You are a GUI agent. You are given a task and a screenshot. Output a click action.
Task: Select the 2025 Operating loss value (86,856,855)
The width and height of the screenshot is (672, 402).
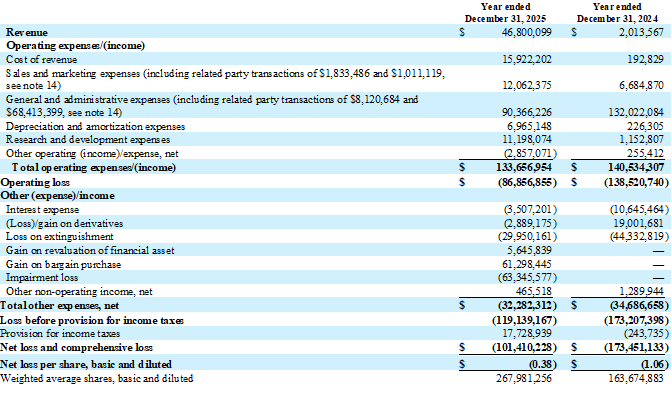[520, 183]
